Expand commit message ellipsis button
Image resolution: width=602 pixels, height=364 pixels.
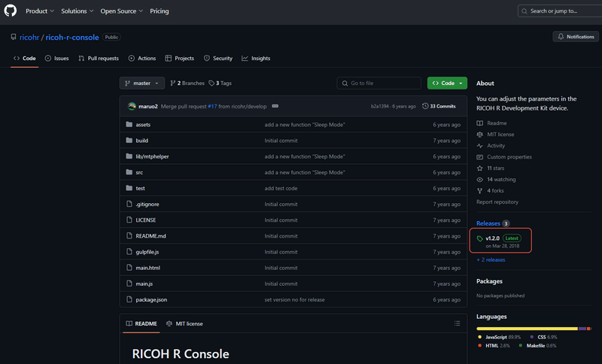pos(275,106)
